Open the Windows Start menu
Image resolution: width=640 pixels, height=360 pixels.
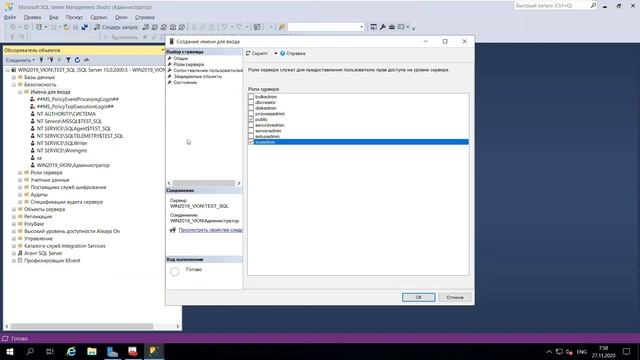[10, 351]
